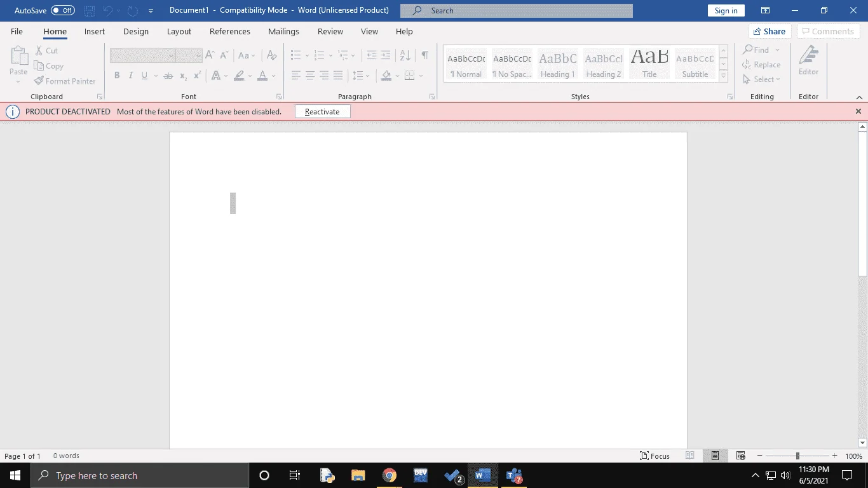Viewport: 868px width, 488px height.
Task: Open the File tab
Action: tap(17, 31)
